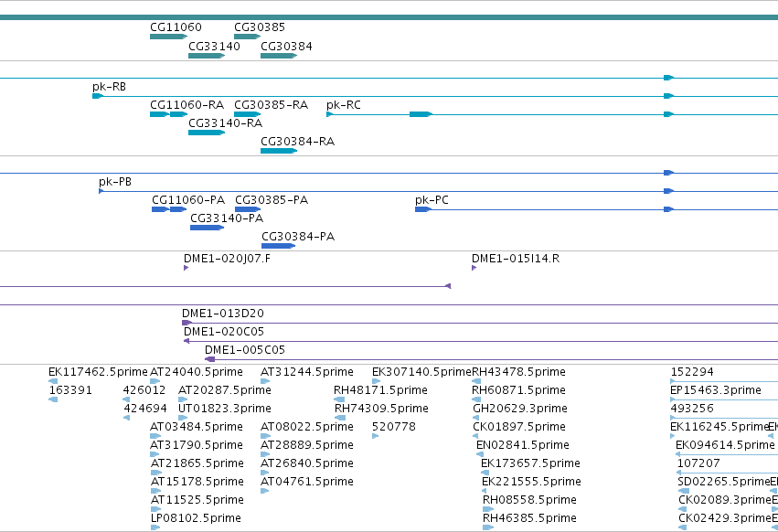Click DME1-015I14.R label
This screenshot has height=532, width=778.
516,259
